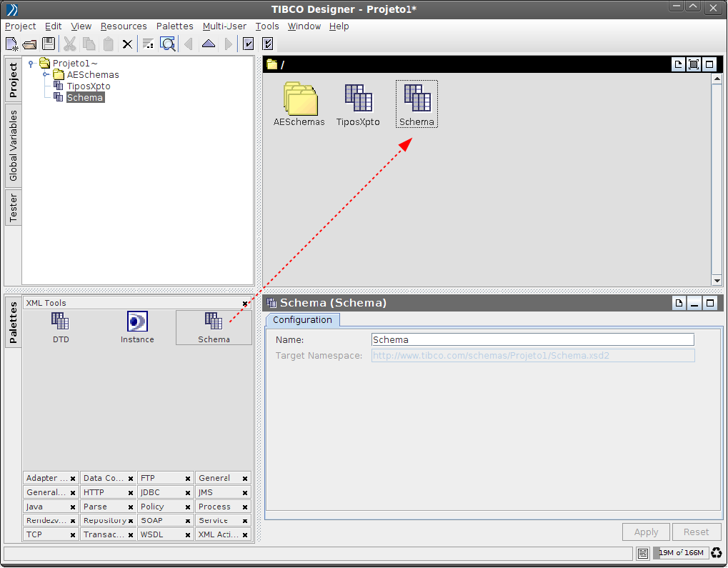
Task: Save the project with the floppy icon
Action: (x=49, y=44)
